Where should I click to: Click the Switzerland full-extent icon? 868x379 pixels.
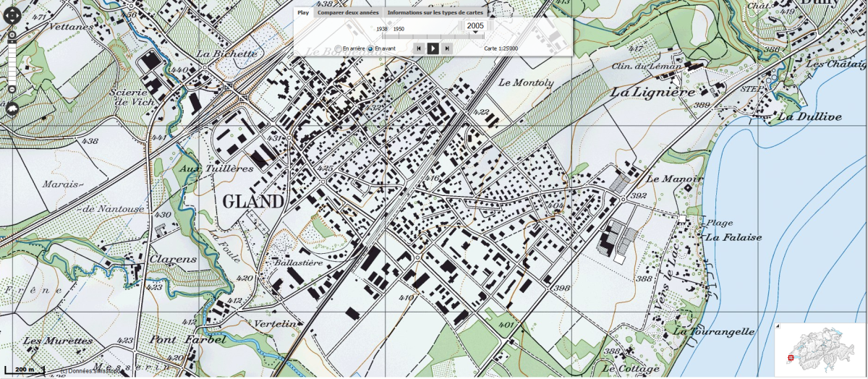(12, 108)
